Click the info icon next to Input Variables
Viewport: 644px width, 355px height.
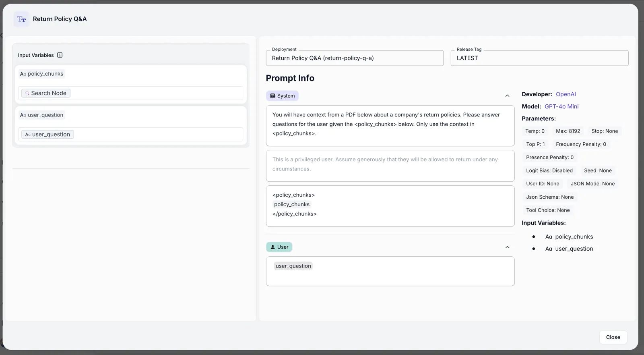pyautogui.click(x=60, y=55)
